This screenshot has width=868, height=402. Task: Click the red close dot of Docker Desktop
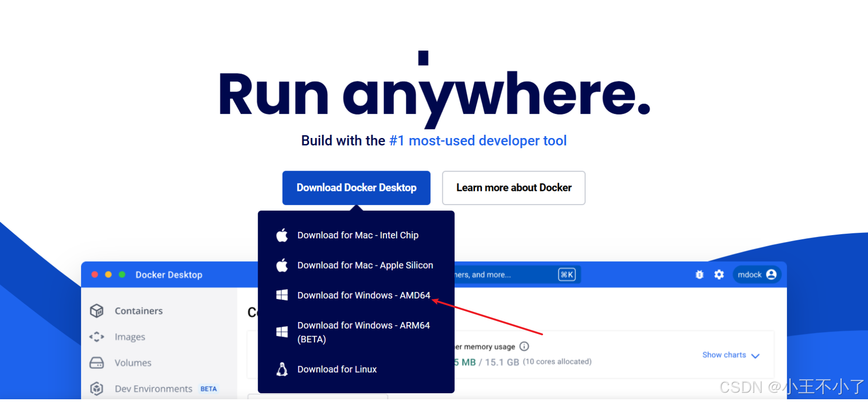[x=95, y=275]
